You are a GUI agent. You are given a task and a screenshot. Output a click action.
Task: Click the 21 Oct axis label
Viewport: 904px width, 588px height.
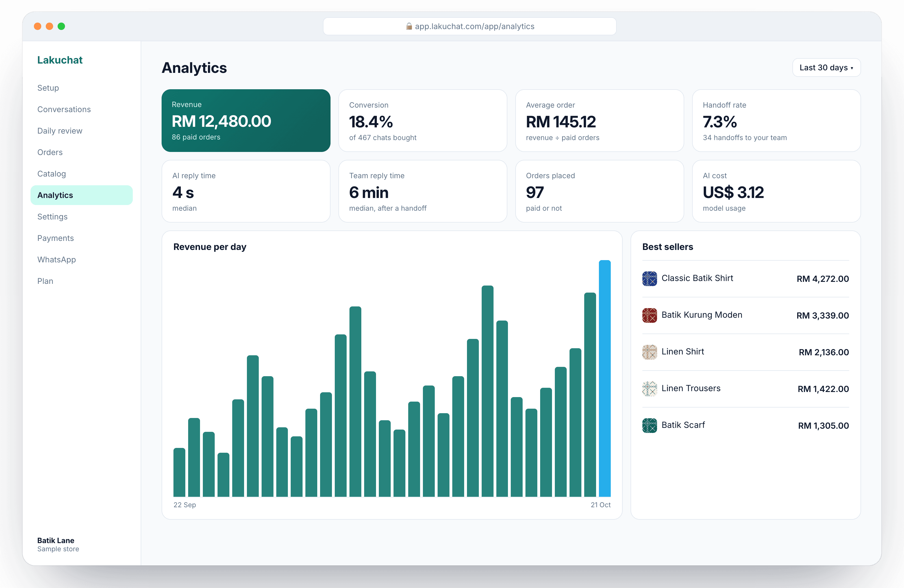(x=601, y=505)
